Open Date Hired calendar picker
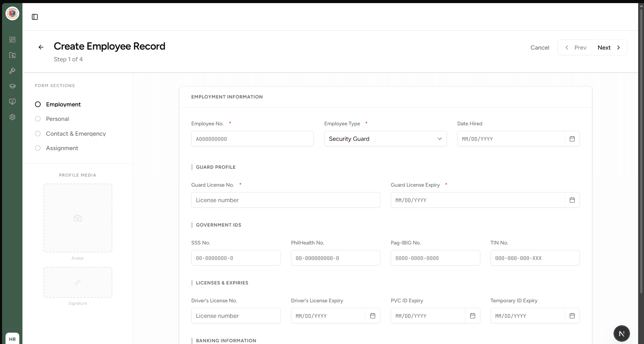This screenshot has height=344, width=644. pyautogui.click(x=572, y=139)
